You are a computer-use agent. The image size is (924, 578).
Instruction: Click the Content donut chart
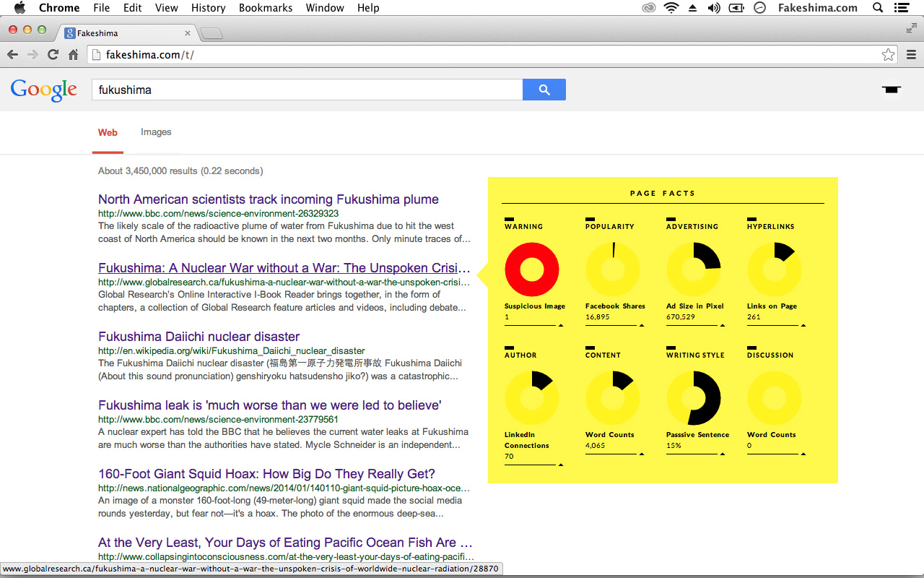point(613,398)
